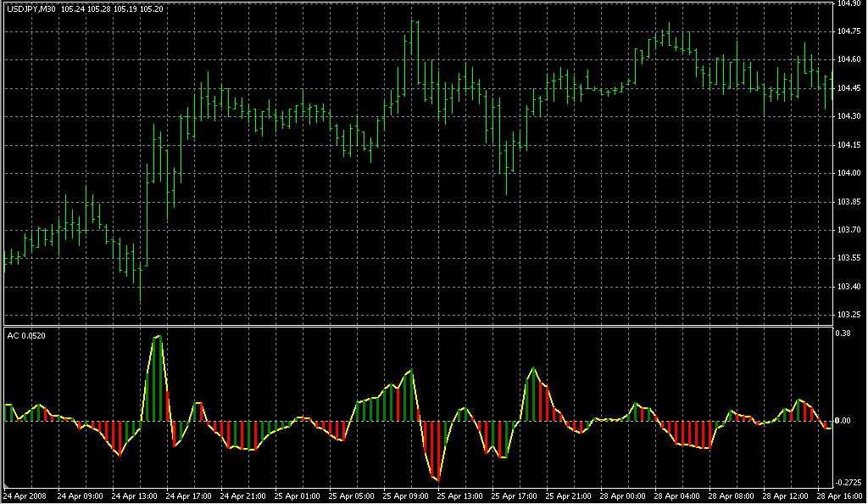
Task: Click the 0.00 indicator zero level label
Action: (844, 421)
